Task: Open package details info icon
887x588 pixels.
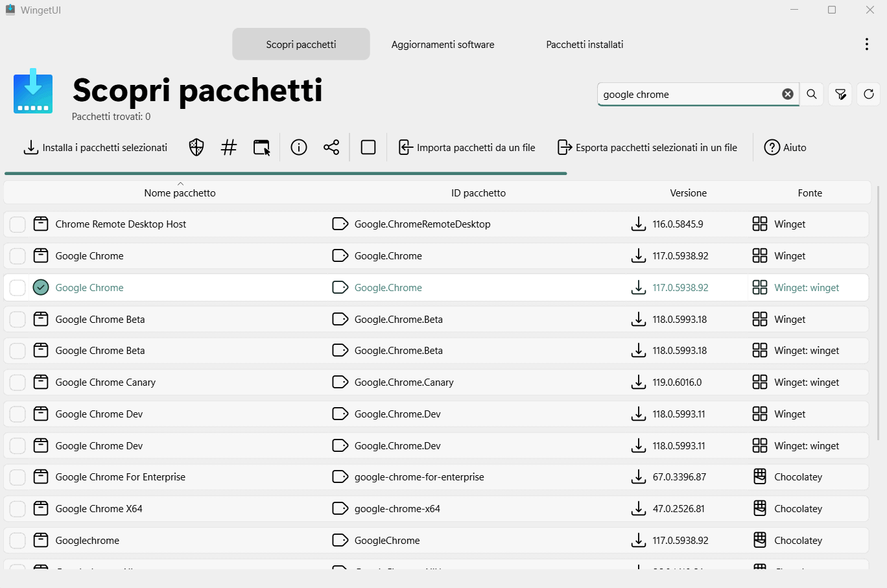Action: [299, 148]
